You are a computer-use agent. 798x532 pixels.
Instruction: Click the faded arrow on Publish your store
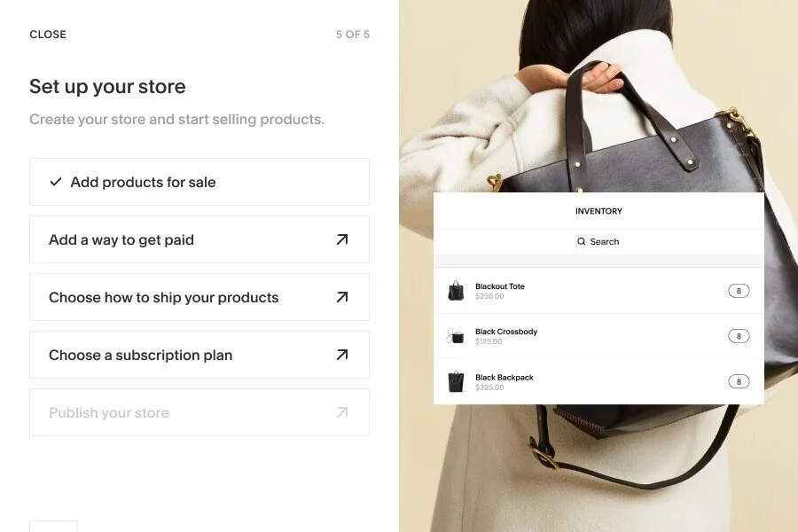342,411
